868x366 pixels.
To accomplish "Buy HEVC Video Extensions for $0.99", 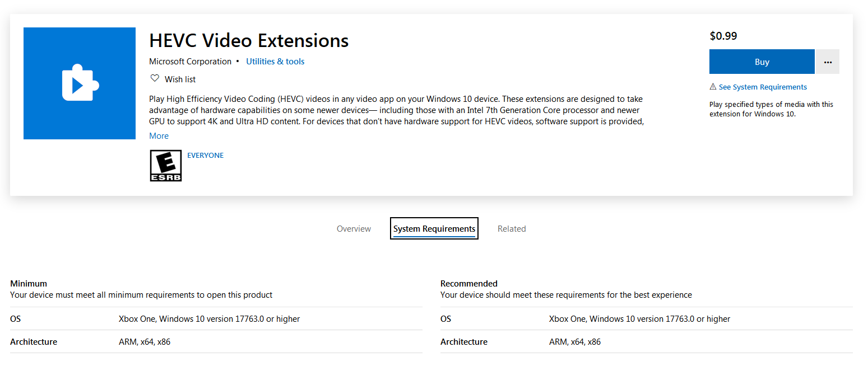I will point(762,62).
